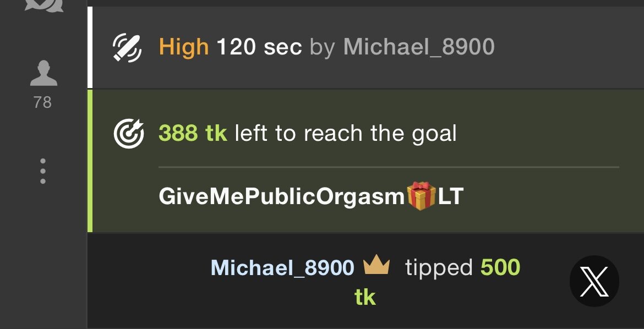Open the Michael_8900 tipper profile name

click(x=282, y=268)
